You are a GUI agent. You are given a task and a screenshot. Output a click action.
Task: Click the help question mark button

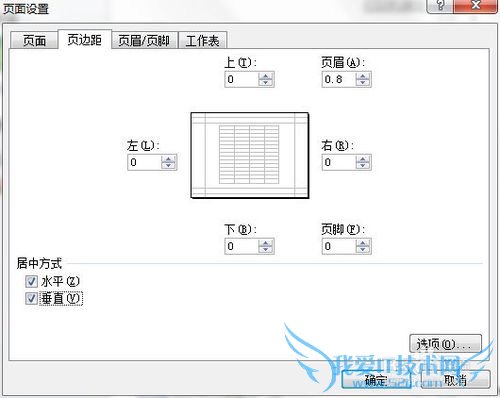[x=441, y=6]
